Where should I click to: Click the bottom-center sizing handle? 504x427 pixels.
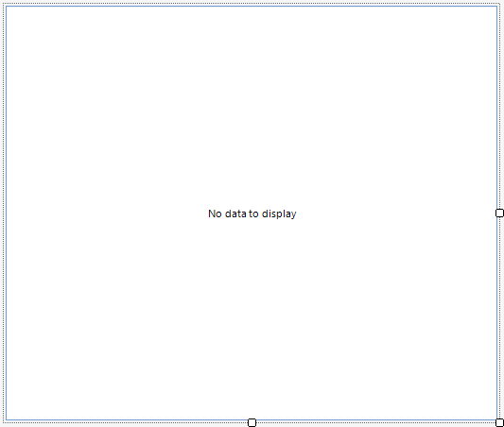[252, 422]
